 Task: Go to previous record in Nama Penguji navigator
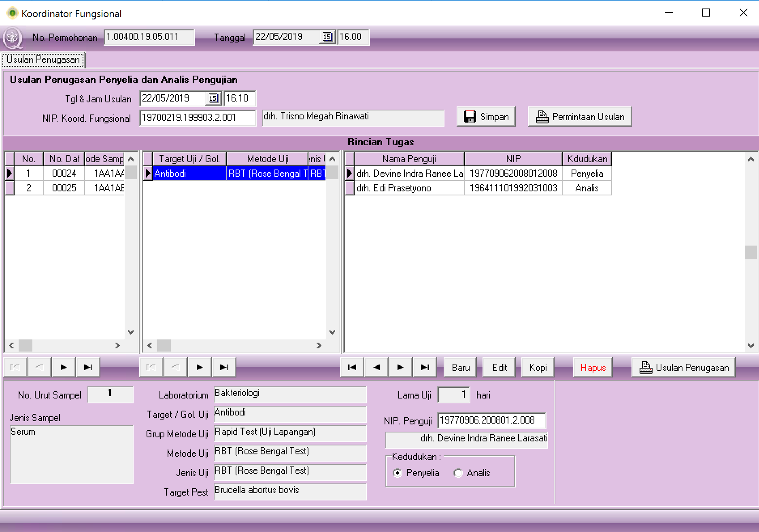(376, 367)
